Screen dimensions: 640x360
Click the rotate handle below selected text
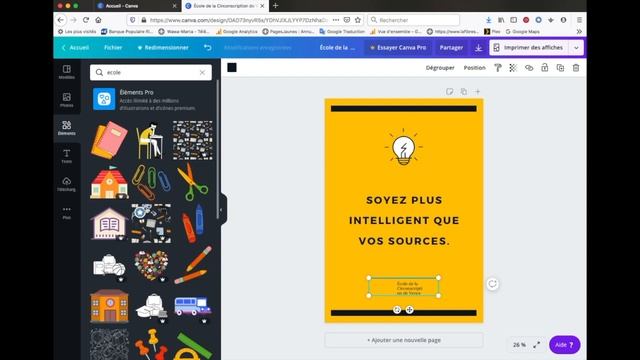397,310
